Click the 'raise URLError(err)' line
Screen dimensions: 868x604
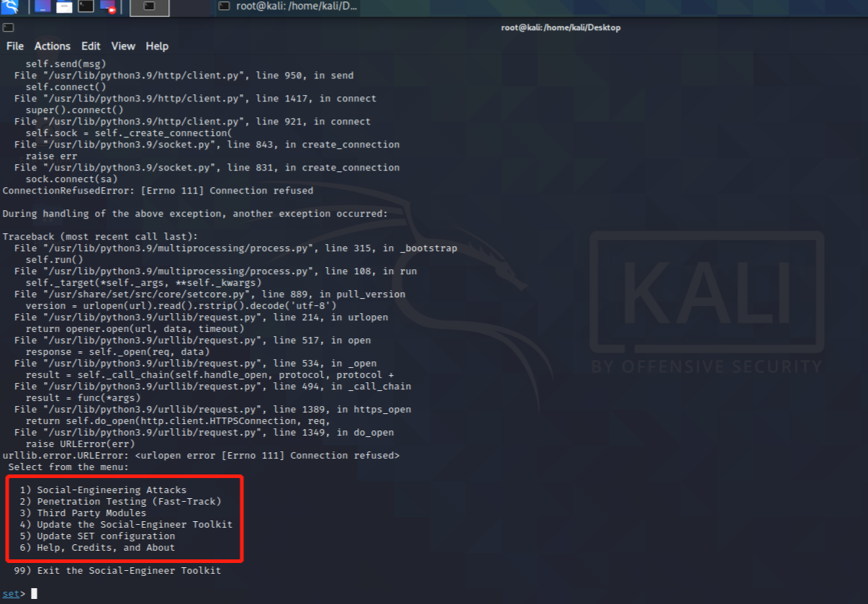pos(80,444)
